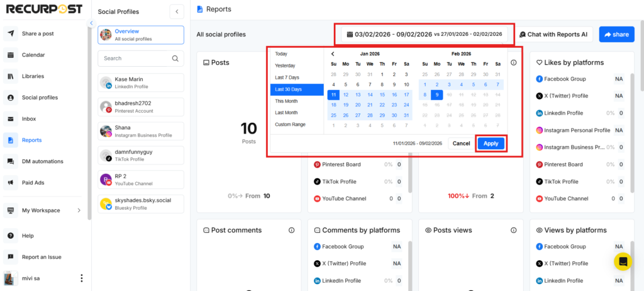Open Chat with Reports AI
Image resolution: width=644 pixels, height=291 pixels.
[x=553, y=35]
